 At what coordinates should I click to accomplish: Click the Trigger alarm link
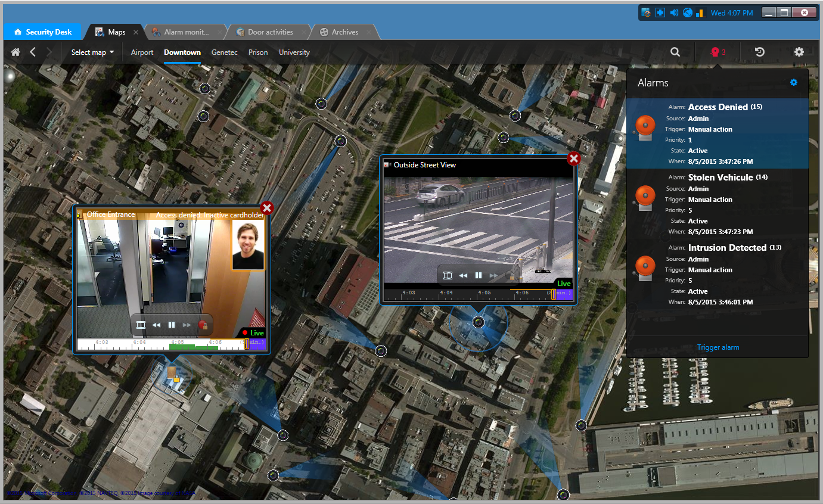717,347
